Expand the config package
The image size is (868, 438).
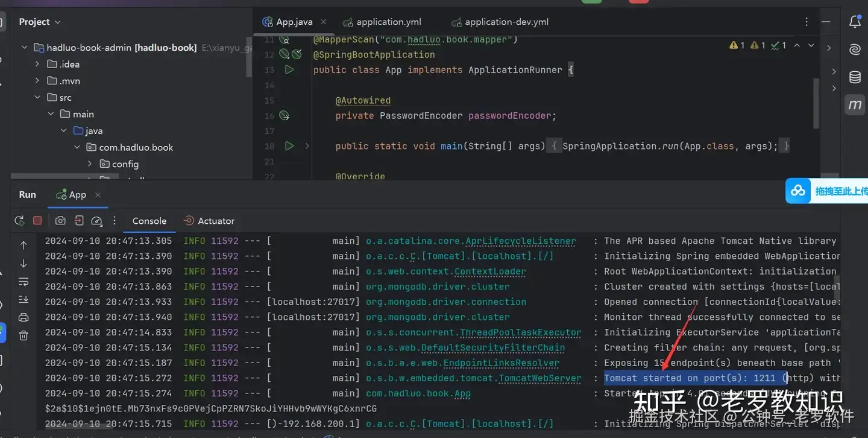90,163
